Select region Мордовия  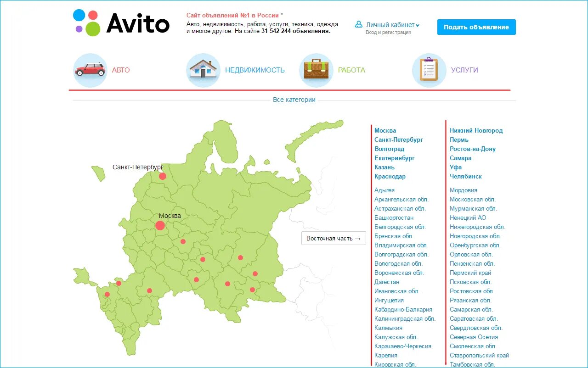(464, 190)
